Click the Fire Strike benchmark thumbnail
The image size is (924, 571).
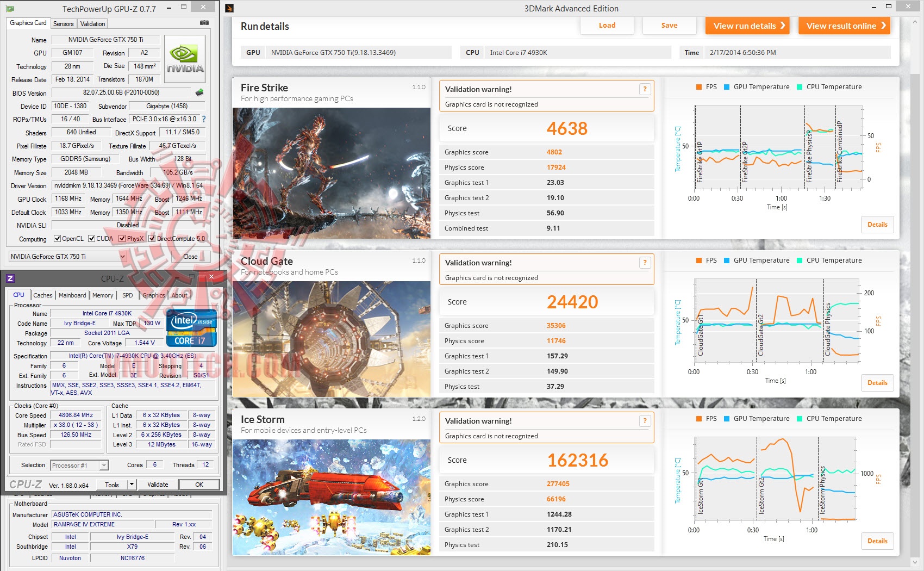point(332,173)
